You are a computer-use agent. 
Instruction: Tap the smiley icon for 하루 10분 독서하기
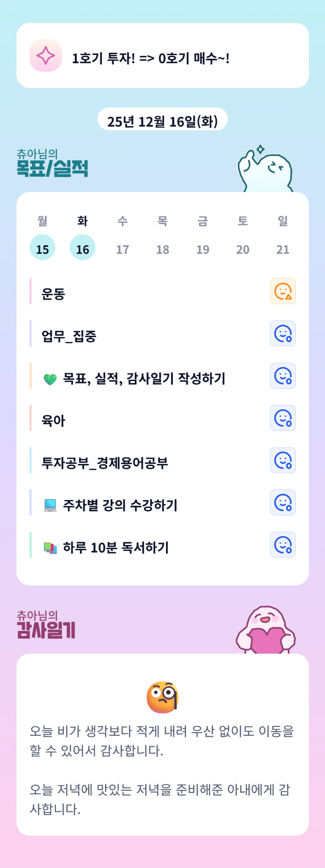click(283, 545)
